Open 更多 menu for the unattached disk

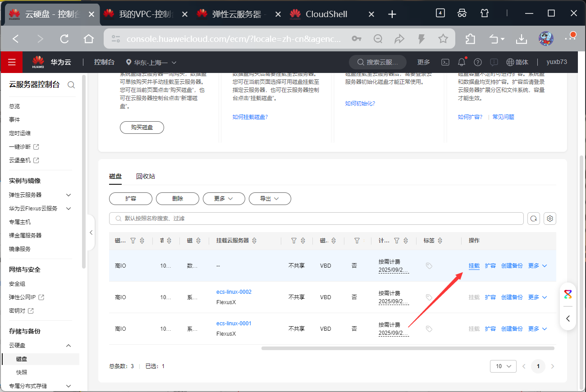537,266
